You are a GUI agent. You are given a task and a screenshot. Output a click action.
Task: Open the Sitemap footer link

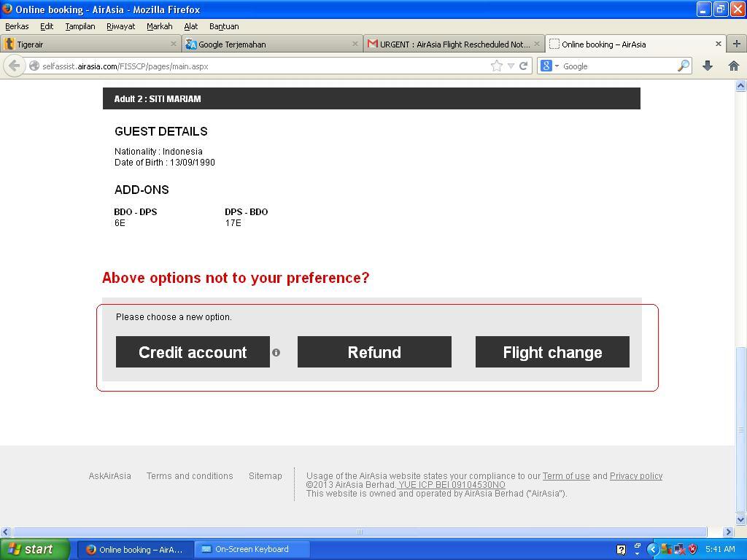(x=266, y=475)
